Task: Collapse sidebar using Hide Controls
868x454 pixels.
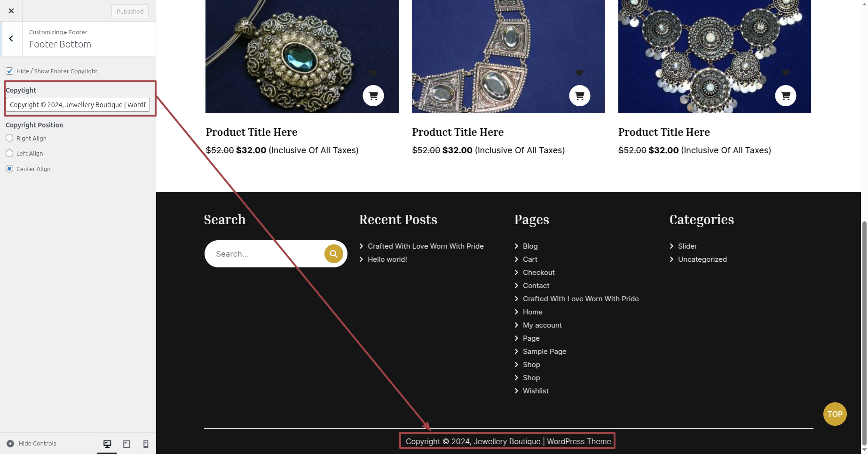Action: 32,443
